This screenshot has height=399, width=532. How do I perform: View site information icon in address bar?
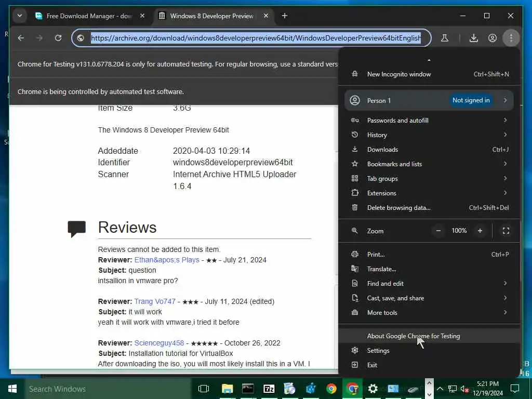coord(81,38)
